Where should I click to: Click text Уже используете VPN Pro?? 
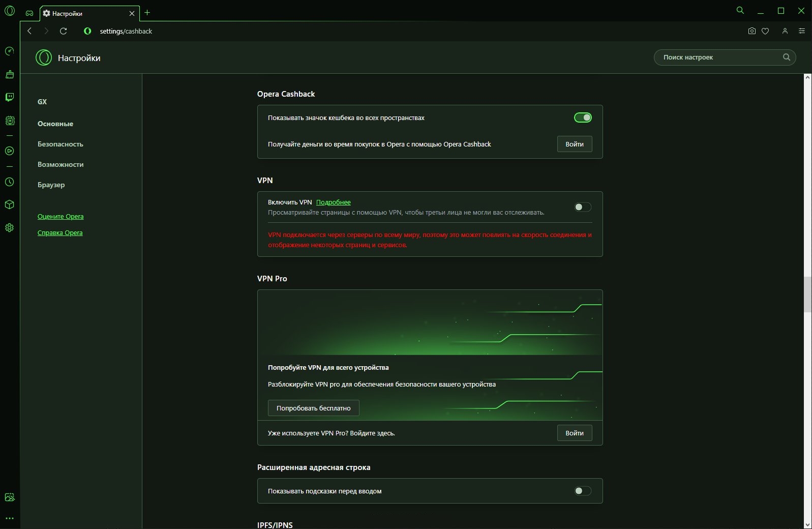coord(308,433)
